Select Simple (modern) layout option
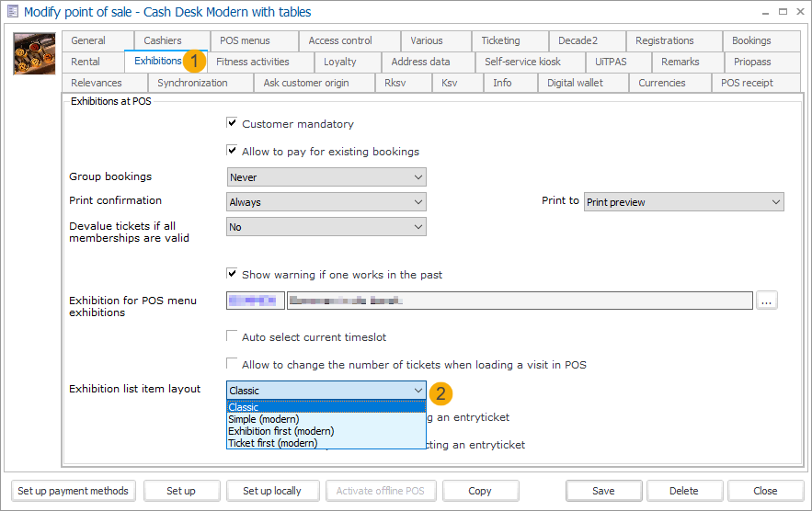Viewport: 812px width, 511px height. [264, 419]
